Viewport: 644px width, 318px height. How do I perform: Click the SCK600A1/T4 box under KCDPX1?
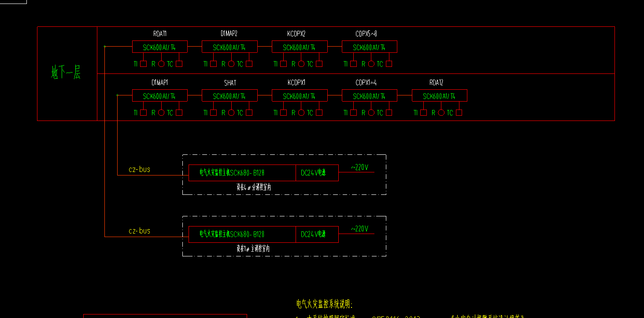[x=300, y=96]
